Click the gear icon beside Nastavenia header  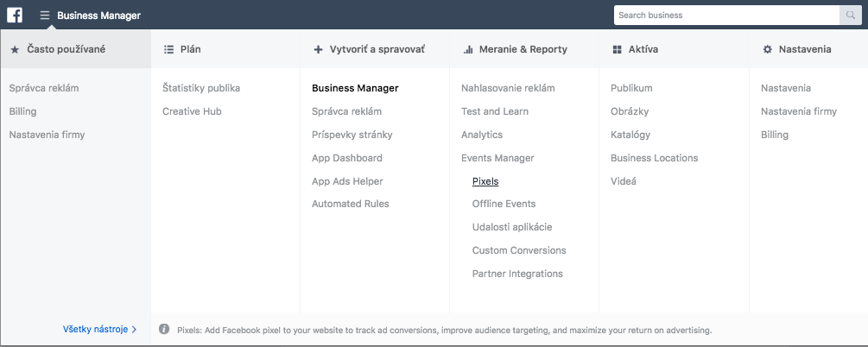[x=767, y=49]
